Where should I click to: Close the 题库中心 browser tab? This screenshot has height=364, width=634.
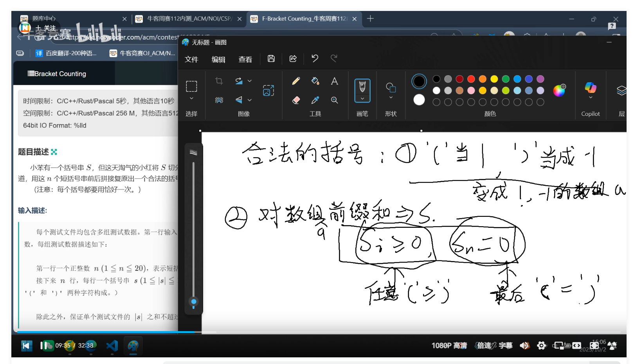pos(124,19)
